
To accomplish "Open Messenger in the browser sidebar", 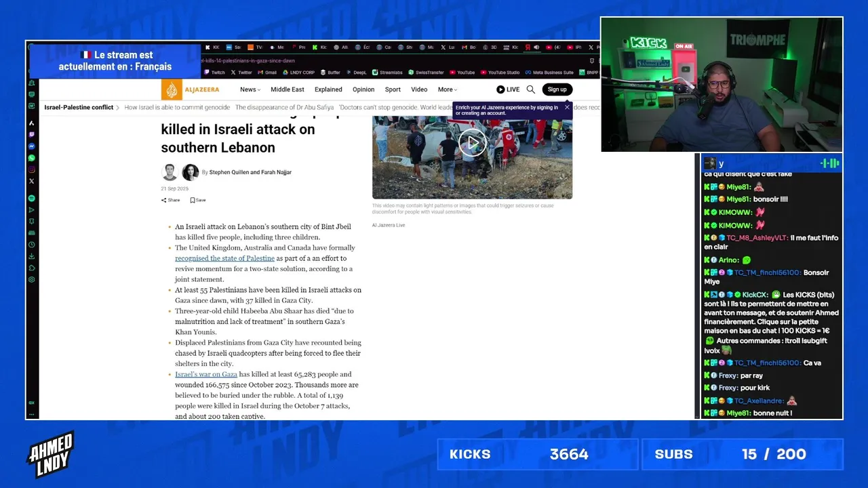I will coord(32,146).
